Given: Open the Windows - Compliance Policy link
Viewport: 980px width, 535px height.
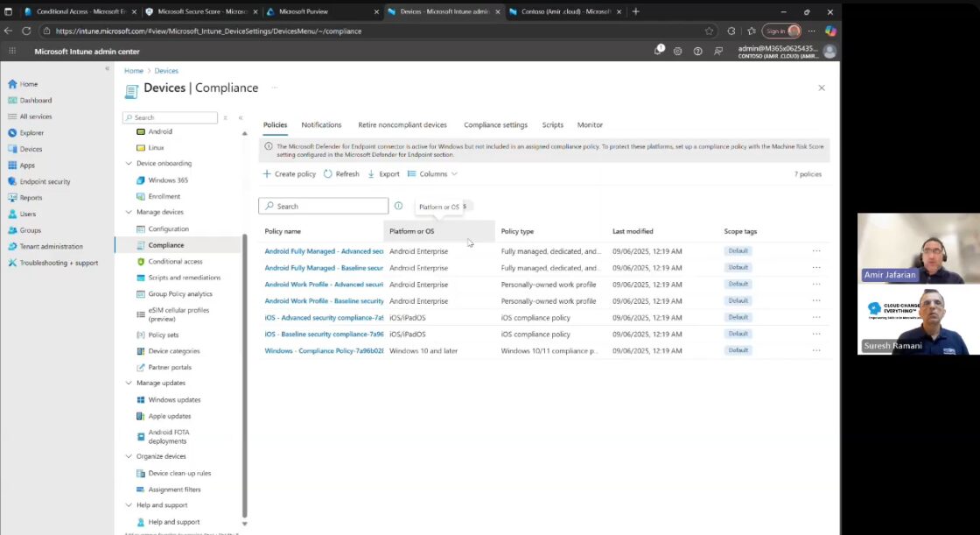Looking at the screenshot, I should click(324, 350).
